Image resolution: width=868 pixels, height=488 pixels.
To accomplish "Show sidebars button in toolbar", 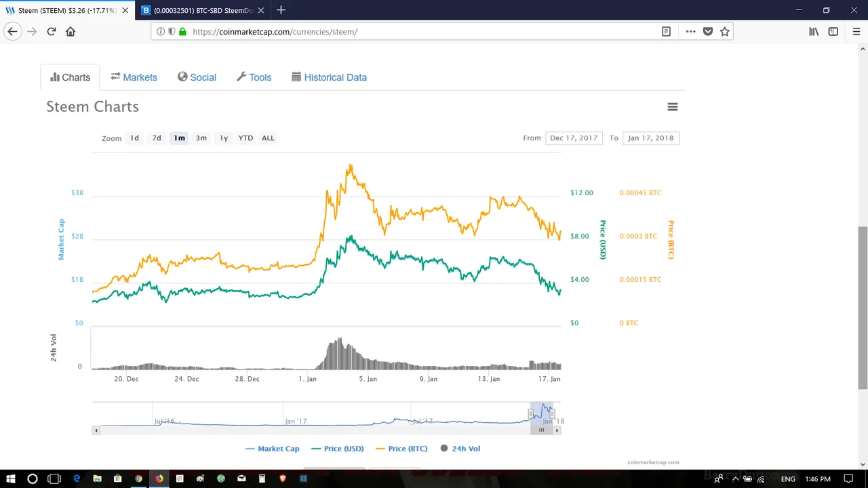I will [x=833, y=31].
